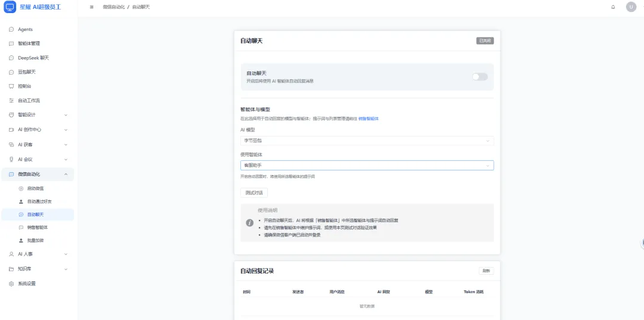Click the 模型 column header

pos(429,292)
